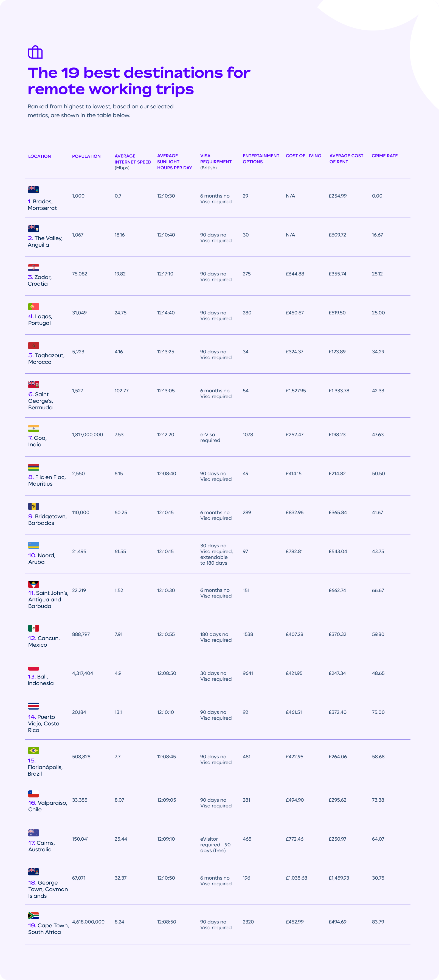Click the CRIME RATE column header
Screen dimensions: 439x980
point(385,156)
